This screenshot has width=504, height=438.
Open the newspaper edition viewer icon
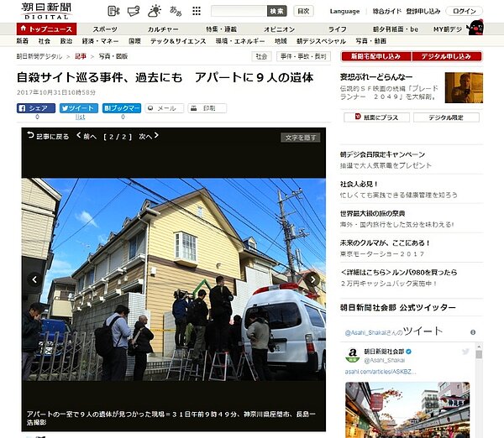click(113, 11)
